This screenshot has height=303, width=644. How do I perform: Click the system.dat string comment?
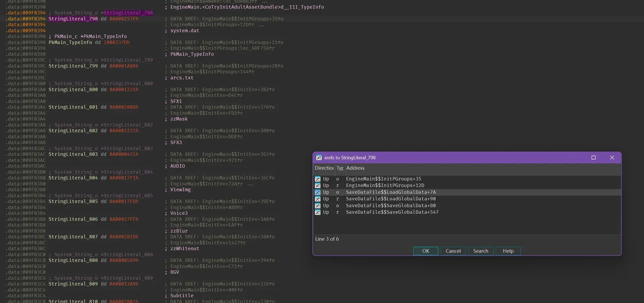click(x=184, y=31)
